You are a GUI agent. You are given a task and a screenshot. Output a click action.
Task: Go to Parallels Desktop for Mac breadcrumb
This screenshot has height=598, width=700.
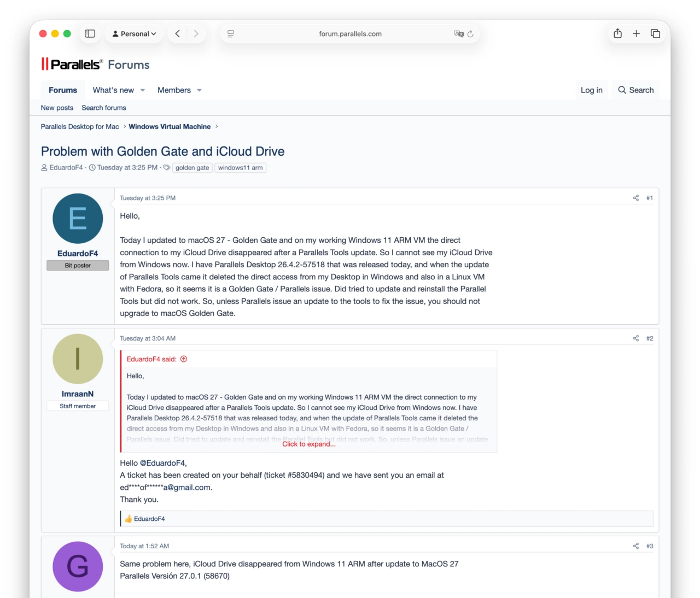tap(80, 126)
